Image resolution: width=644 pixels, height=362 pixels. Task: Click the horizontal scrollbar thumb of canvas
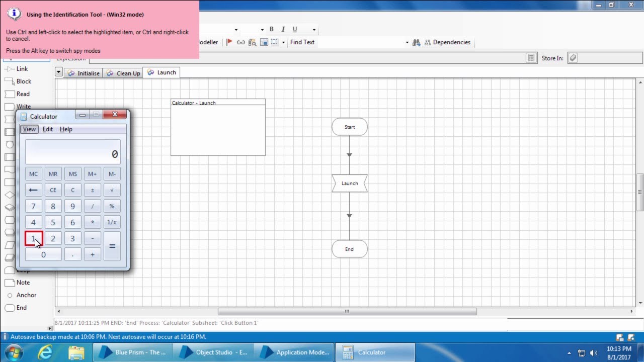347,311
